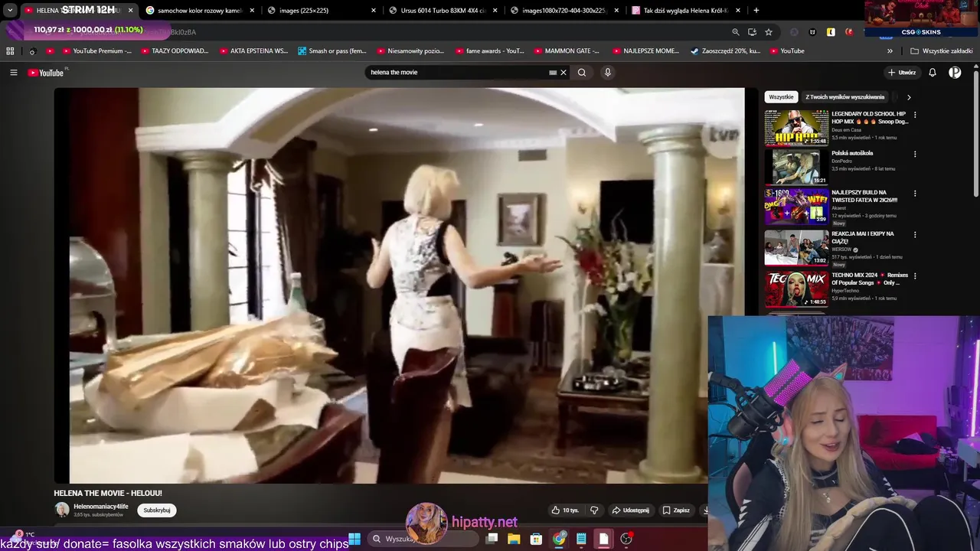980x551 pixels.
Task: Open REAKCJA MAI I EKIPY NA CIĄŻĘ thumbnail
Action: click(x=796, y=247)
